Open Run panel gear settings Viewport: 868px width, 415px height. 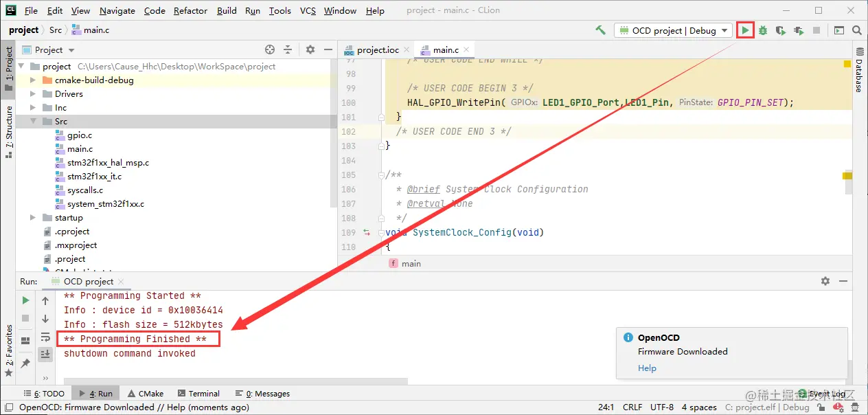(x=825, y=281)
